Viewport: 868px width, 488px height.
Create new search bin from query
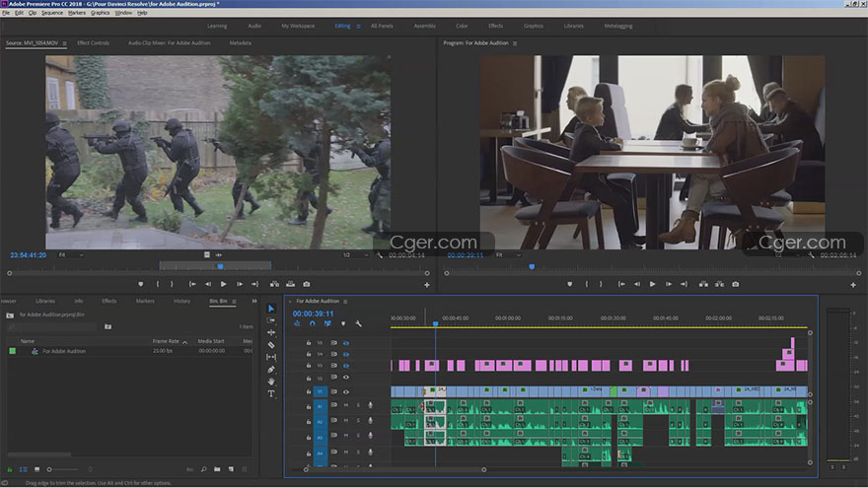pos(108,326)
